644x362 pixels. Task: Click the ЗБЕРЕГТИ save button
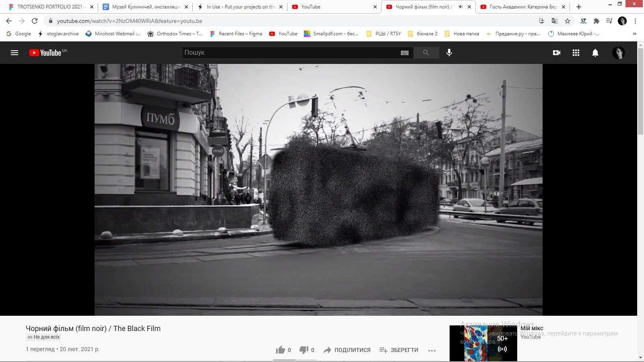pyautogui.click(x=399, y=350)
